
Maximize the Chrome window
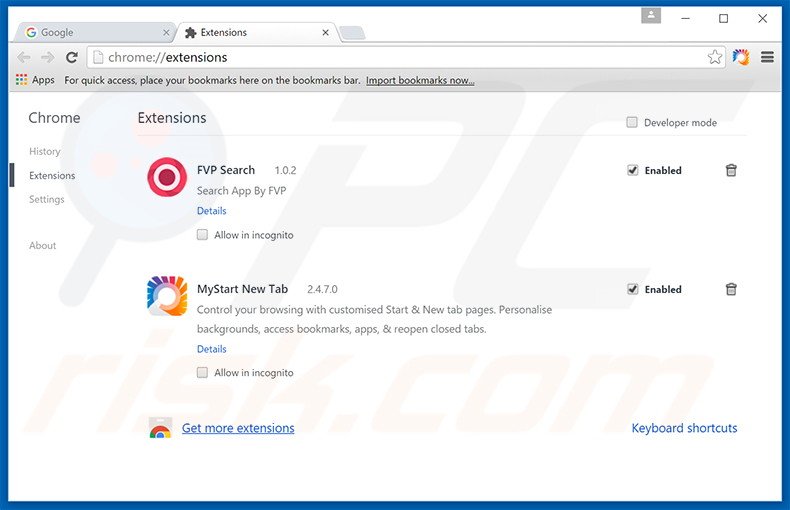click(723, 18)
